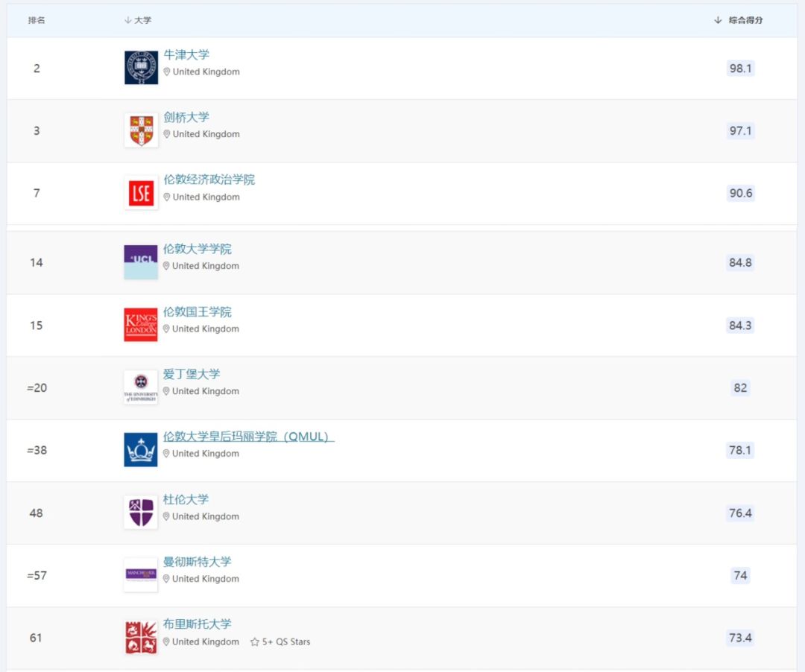Open the 伦敦经济政治学院 link
Viewport: 805px width, 672px height.
209,180
